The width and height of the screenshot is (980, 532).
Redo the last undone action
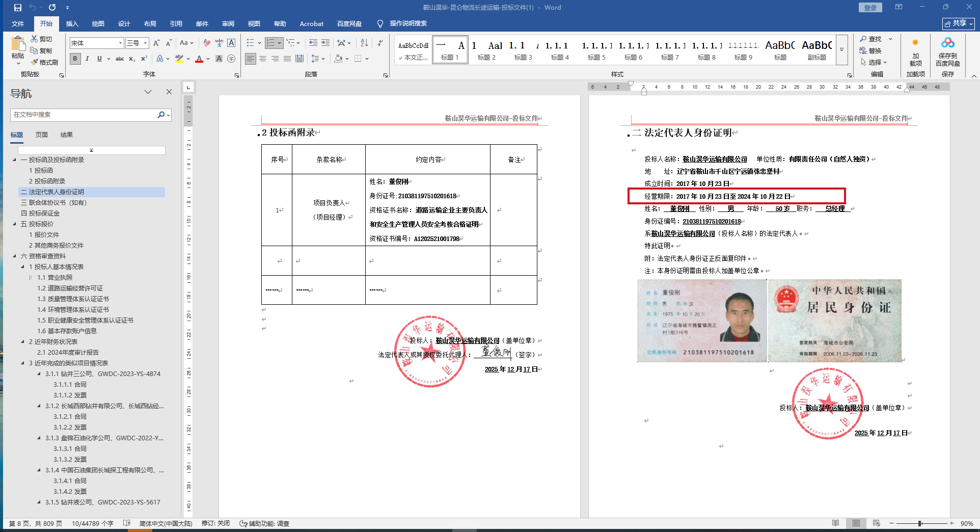(52, 8)
